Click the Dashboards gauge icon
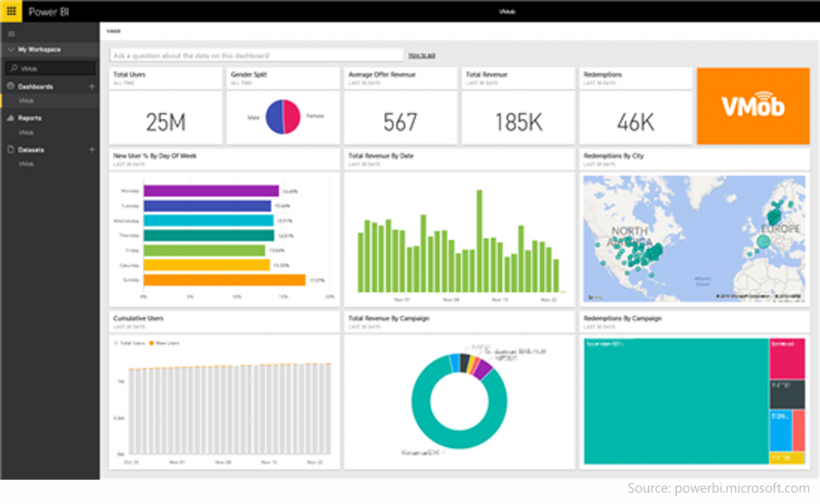 pyautogui.click(x=10, y=86)
